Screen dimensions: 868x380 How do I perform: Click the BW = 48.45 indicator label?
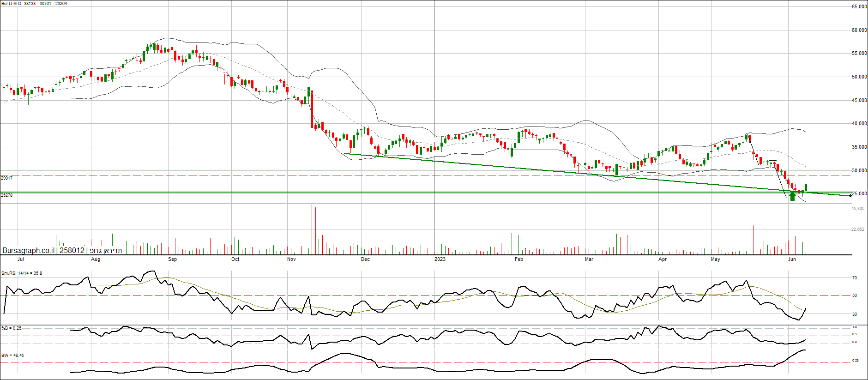click(x=13, y=356)
